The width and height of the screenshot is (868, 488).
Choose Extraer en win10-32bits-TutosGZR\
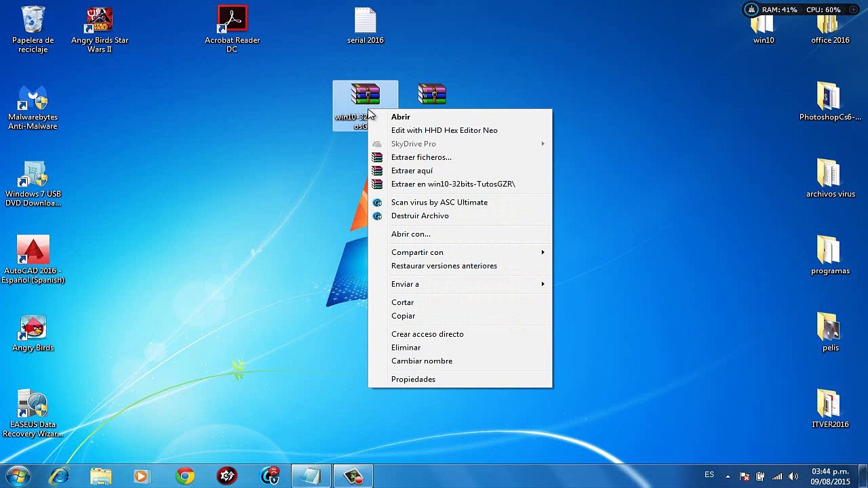(x=460, y=184)
